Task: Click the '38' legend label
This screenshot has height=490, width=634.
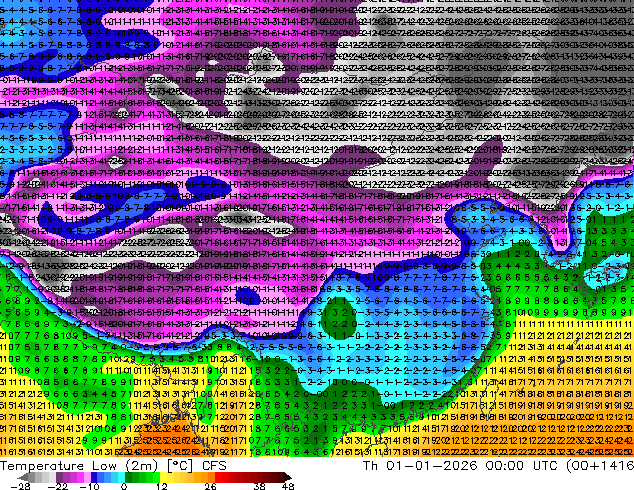Action: pyautogui.click(x=260, y=486)
